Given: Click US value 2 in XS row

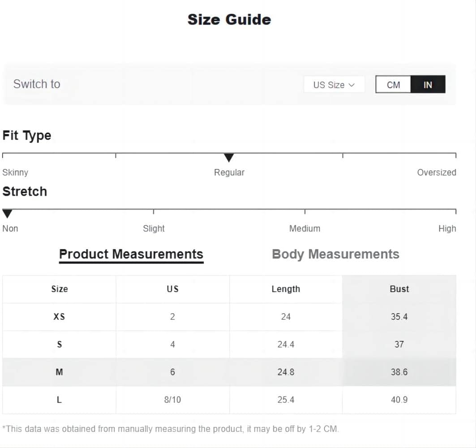Looking at the screenshot, I should tap(172, 317).
